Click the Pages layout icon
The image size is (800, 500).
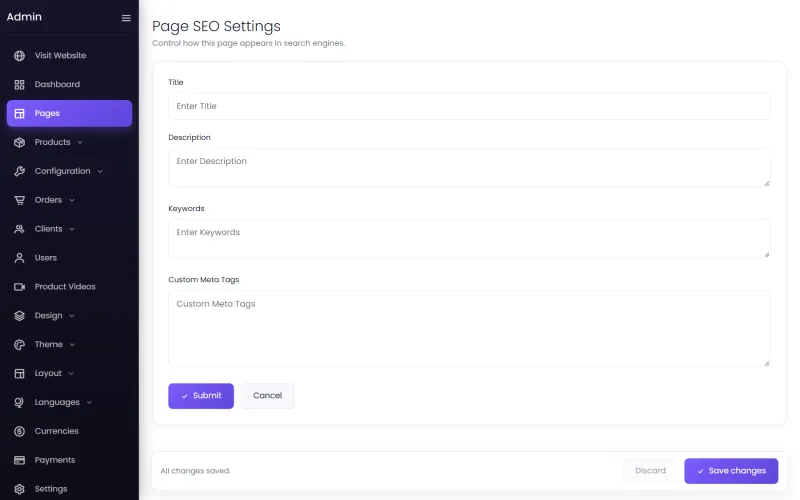click(x=19, y=113)
